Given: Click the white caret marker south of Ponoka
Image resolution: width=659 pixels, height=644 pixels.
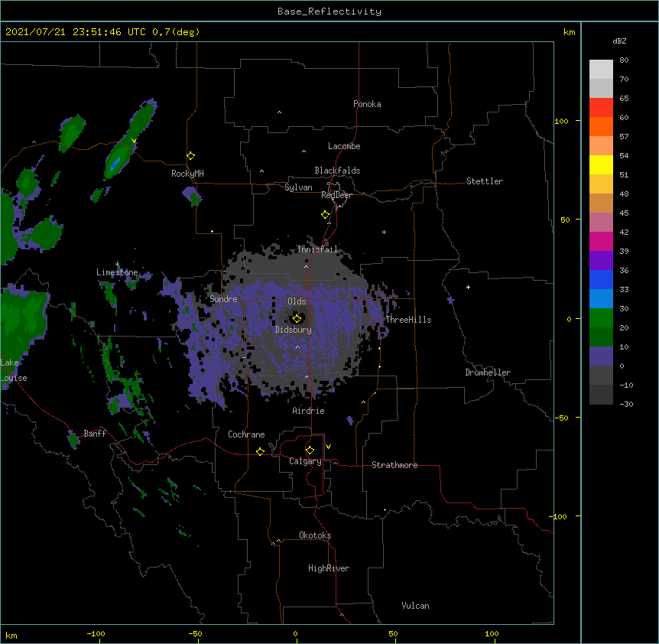Looking at the screenshot, I should click(279, 112).
